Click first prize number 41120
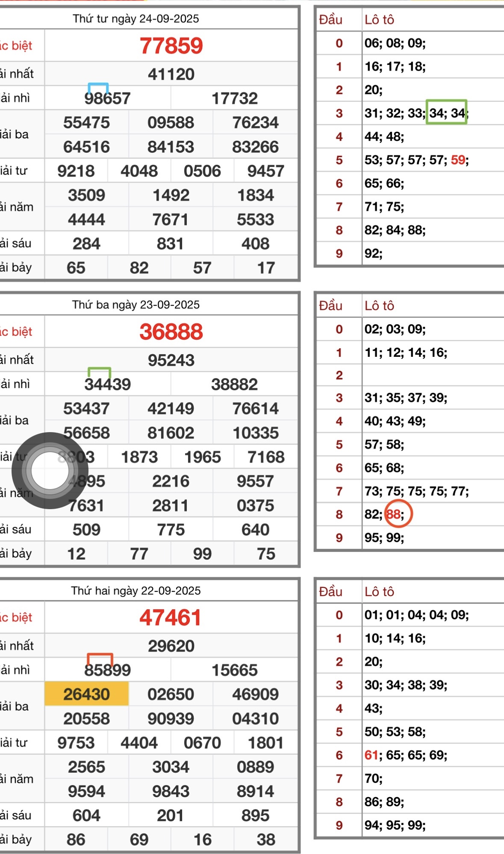The width and height of the screenshot is (504, 854). tap(171, 74)
